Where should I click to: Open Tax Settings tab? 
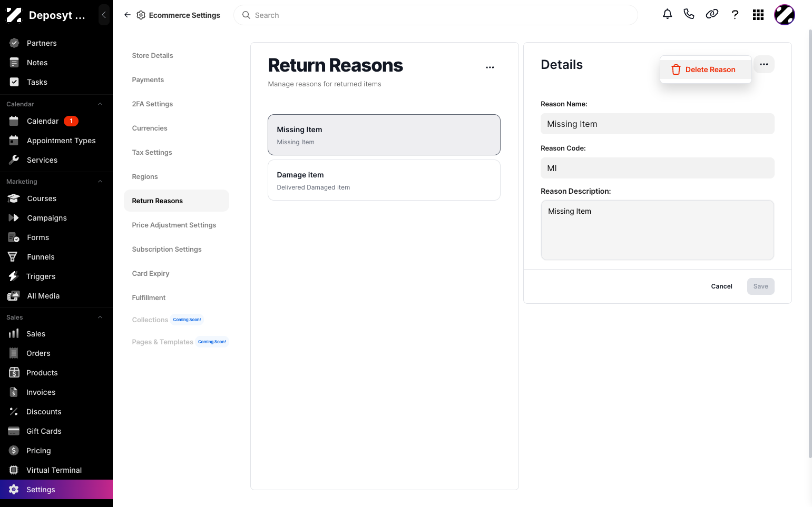[x=152, y=152]
